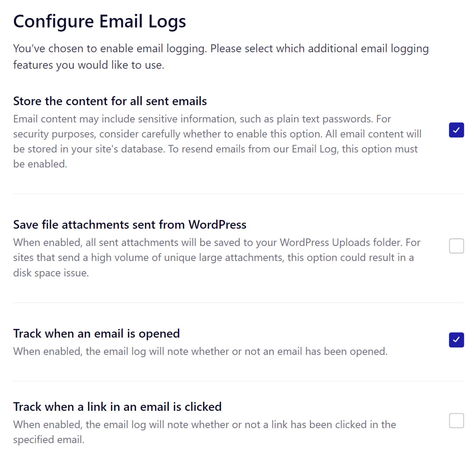476x454 pixels.
Task: Enable Save file attachments sent from WordPress
Action: click(456, 246)
